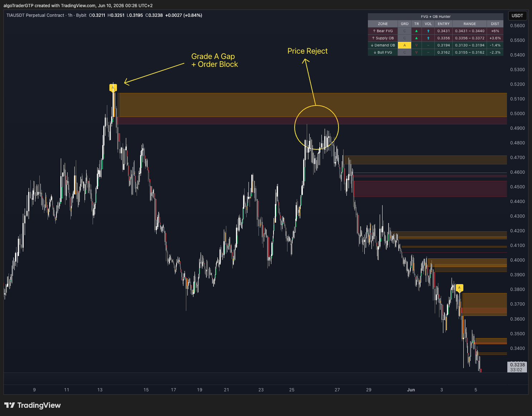This screenshot has width=532, height=416.
Task: Click the blue volume arrow in Bear FVG row
Action: pos(428,31)
